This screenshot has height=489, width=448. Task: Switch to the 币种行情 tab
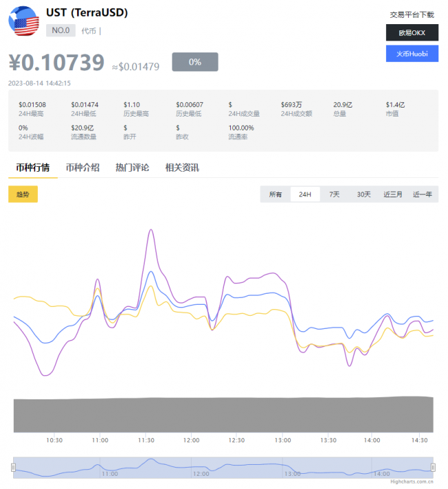[x=33, y=168]
